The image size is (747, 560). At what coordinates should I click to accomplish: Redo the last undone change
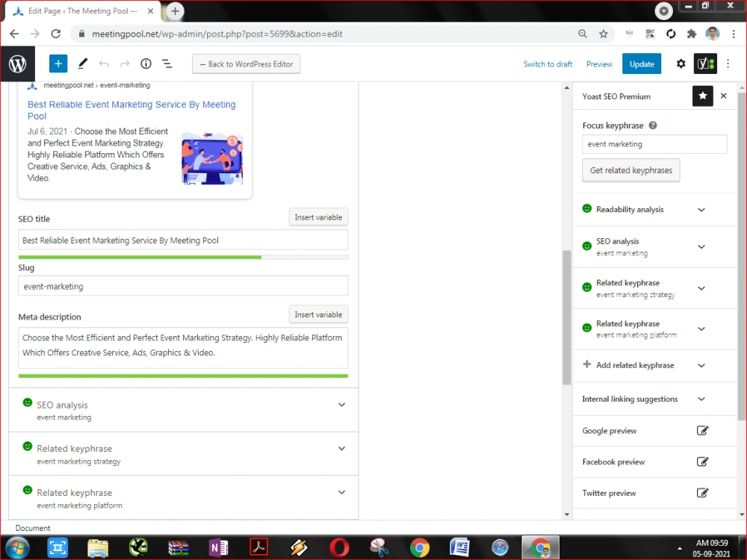pyautogui.click(x=125, y=63)
